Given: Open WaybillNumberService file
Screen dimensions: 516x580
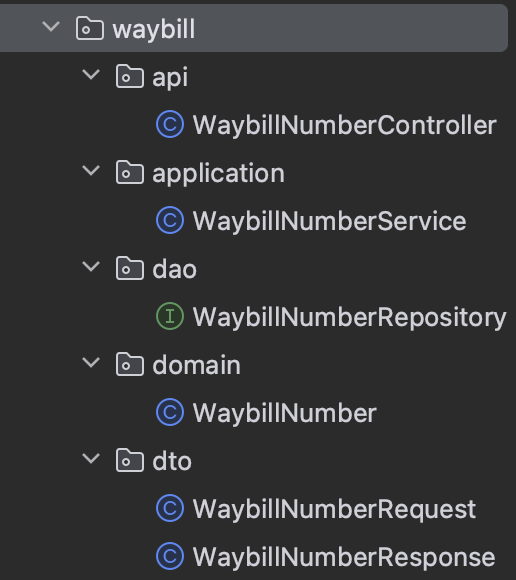Looking at the screenshot, I should 330,221.
